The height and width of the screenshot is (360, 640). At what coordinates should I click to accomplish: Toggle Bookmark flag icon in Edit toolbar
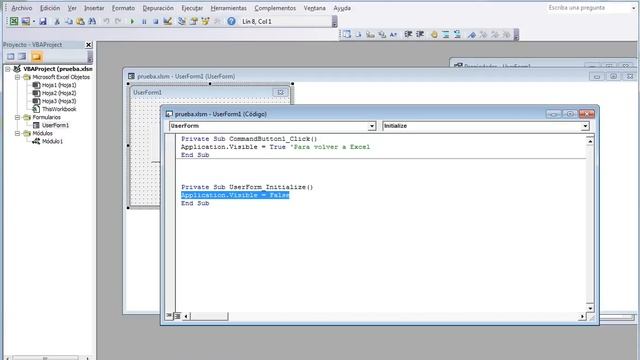(471, 35)
